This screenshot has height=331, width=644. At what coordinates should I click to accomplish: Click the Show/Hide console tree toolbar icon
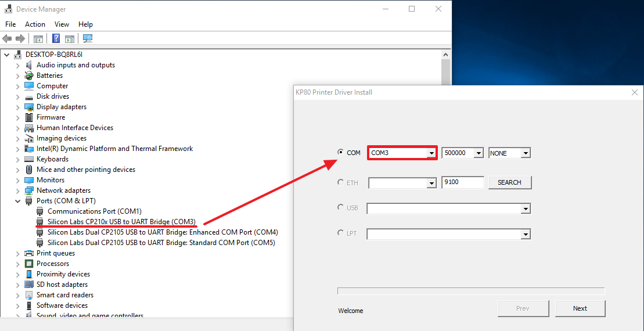pyautogui.click(x=38, y=38)
